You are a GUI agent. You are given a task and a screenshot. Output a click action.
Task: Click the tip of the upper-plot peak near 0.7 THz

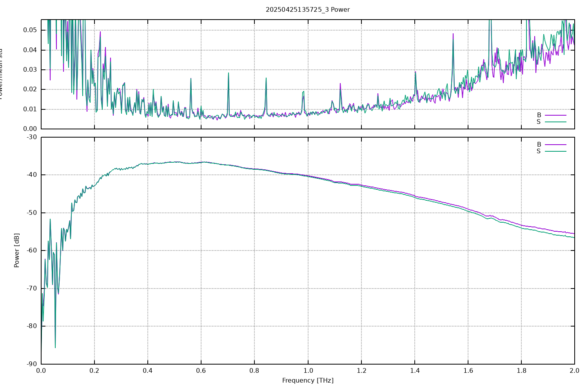(x=229, y=73)
